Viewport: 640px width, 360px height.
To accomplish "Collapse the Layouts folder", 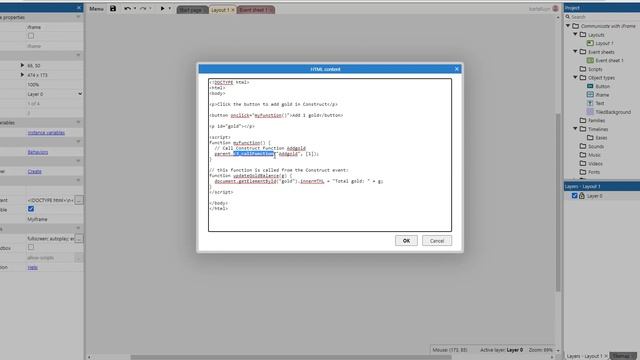I will click(x=576, y=34).
